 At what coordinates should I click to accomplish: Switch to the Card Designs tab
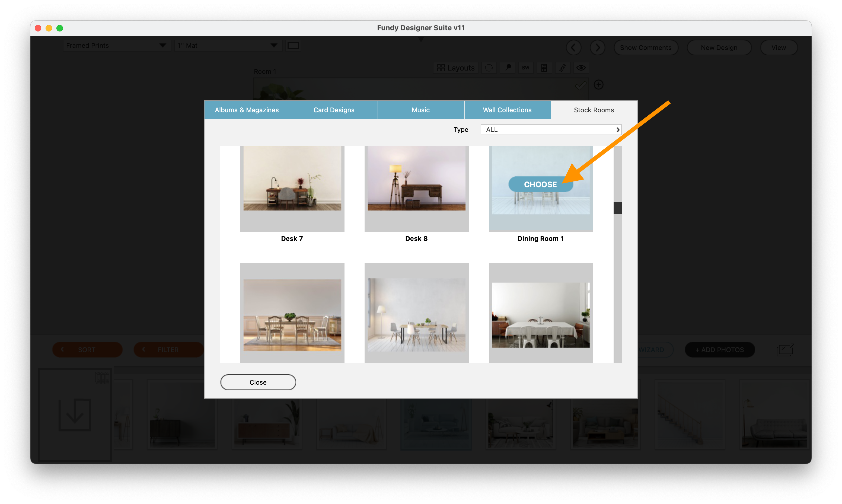tap(334, 110)
